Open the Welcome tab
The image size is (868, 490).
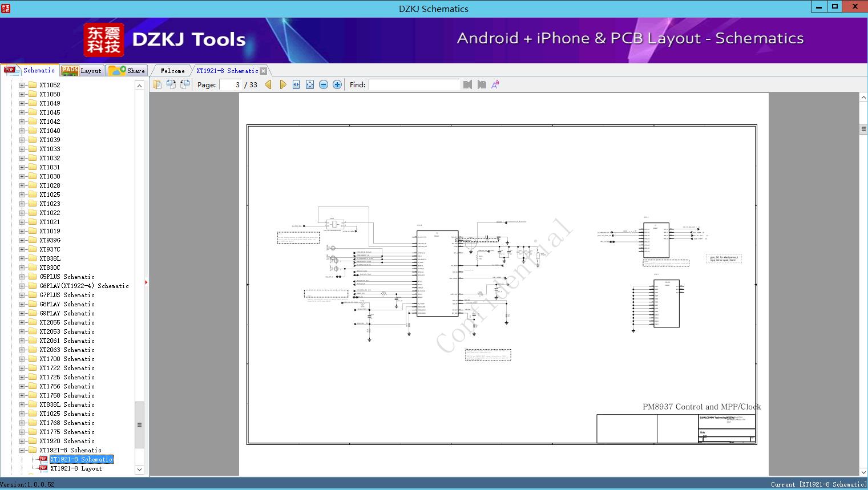tap(172, 71)
